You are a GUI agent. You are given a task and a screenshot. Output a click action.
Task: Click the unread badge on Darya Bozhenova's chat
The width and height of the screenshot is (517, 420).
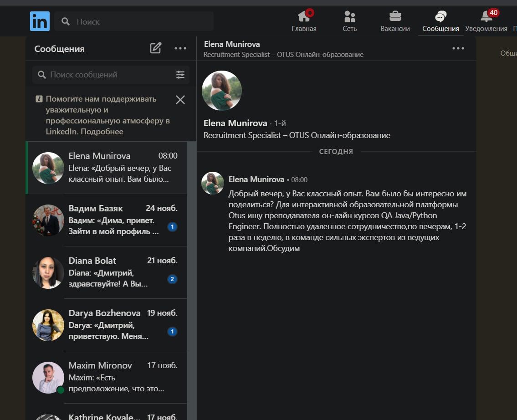[172, 332]
